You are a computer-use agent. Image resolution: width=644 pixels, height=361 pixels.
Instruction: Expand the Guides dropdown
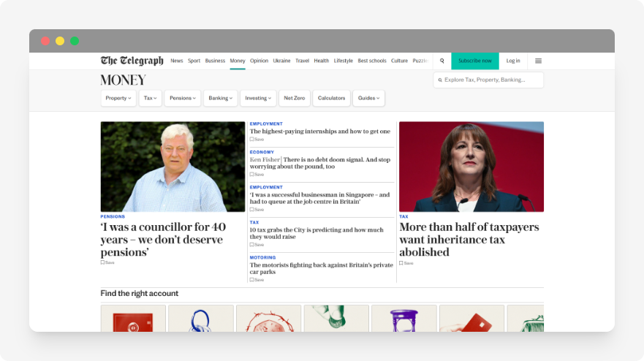coord(368,98)
